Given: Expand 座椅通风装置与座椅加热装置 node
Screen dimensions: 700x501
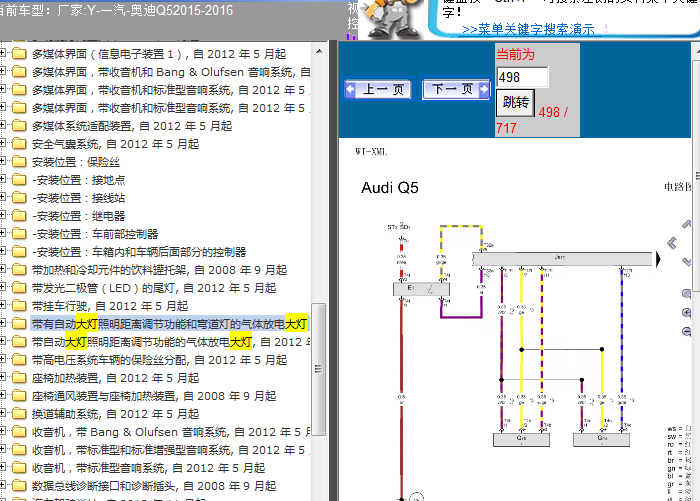Looking at the screenshot, I should (2, 396).
